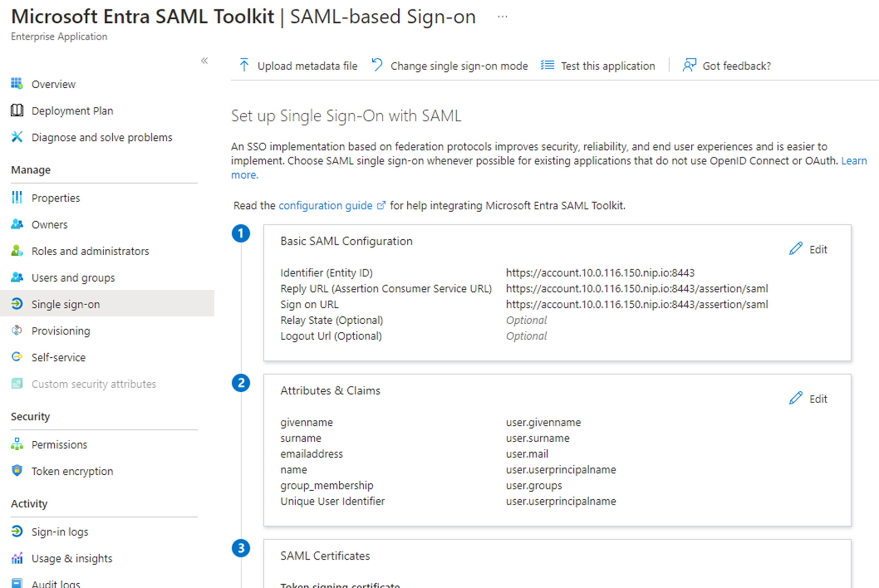Click the Got feedback megaphone icon
879x588 pixels.
(x=690, y=65)
